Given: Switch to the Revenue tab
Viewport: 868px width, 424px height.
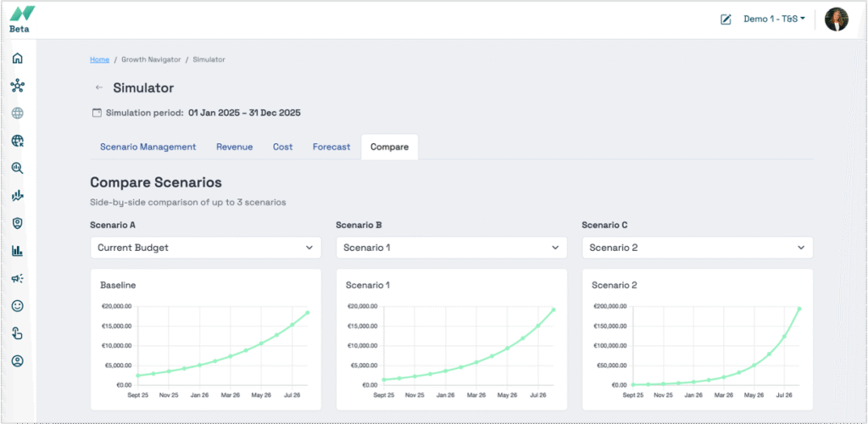Looking at the screenshot, I should click(234, 147).
